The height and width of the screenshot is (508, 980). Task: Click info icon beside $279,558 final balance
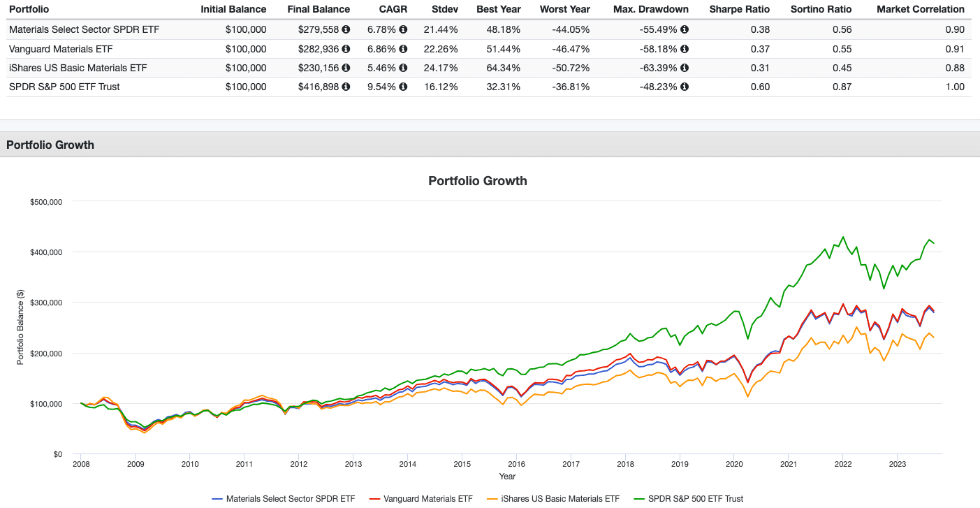click(x=346, y=30)
